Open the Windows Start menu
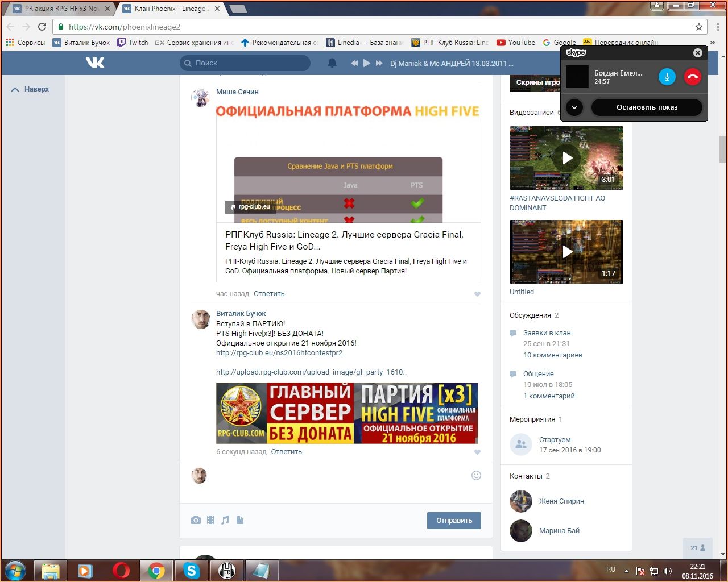 coord(15,570)
